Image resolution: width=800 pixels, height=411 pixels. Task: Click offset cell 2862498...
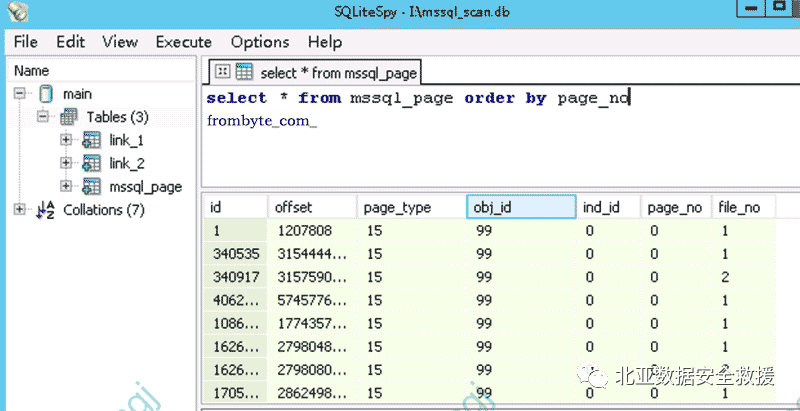coord(312,393)
